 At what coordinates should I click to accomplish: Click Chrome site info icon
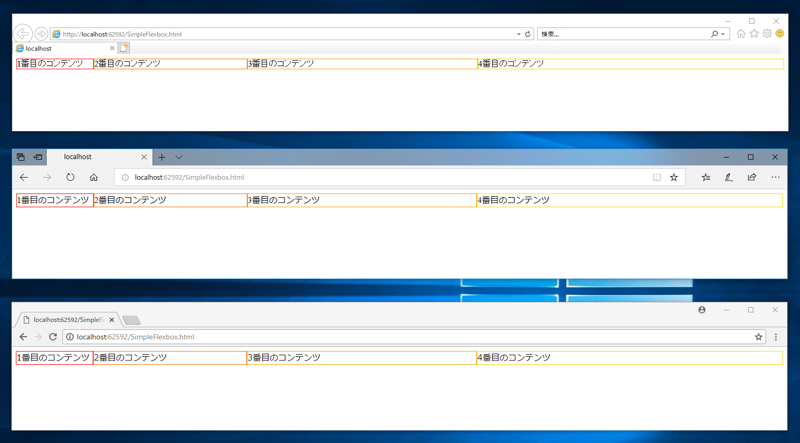71,337
